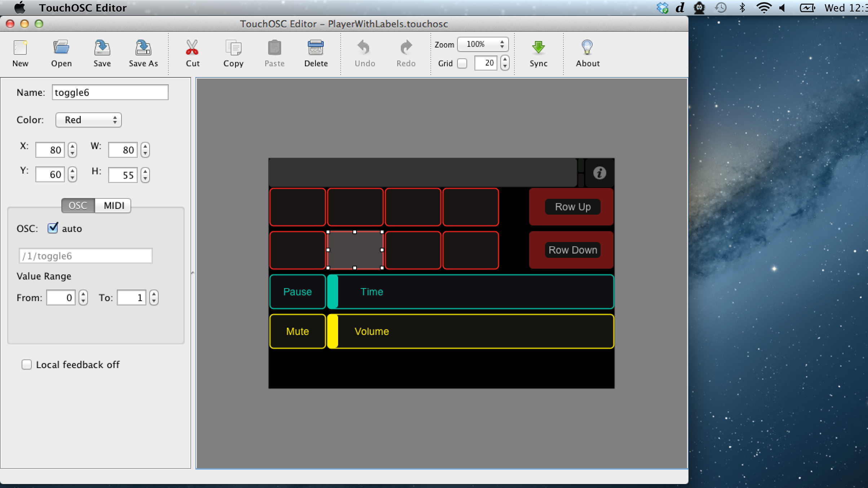Screen dimensions: 868x488
Task: Click the To value field showing 1
Action: 132,297
